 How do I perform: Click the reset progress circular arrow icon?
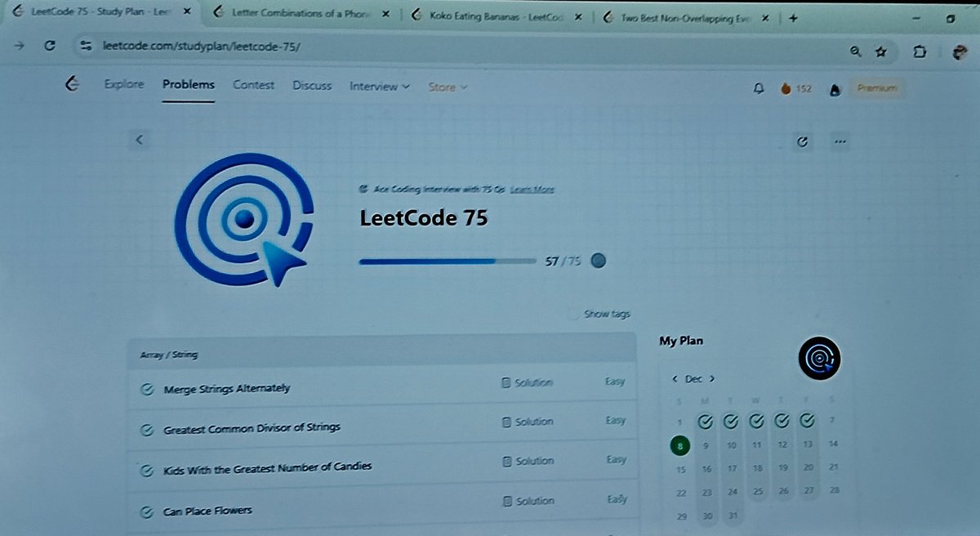click(802, 141)
